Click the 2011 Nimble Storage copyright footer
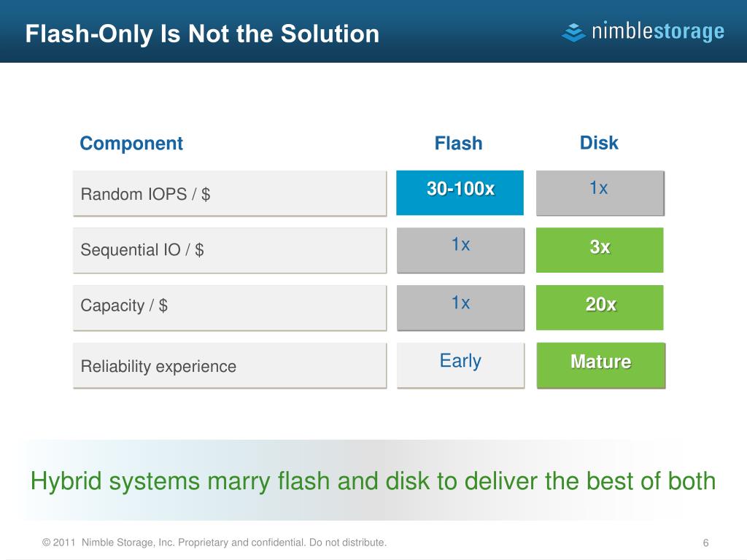The image size is (747, 560). click(214, 542)
